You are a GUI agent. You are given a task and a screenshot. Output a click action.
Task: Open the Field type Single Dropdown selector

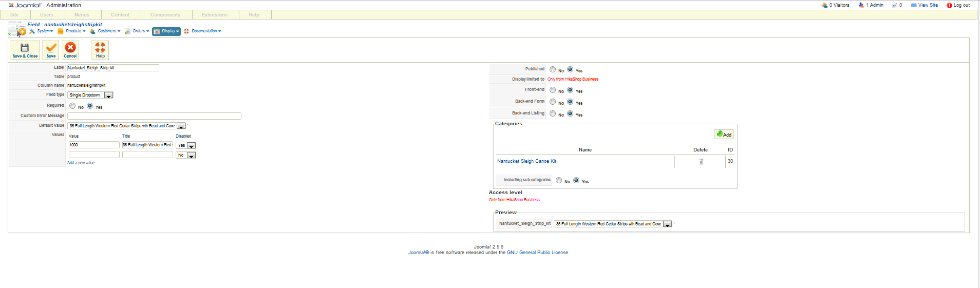click(90, 95)
